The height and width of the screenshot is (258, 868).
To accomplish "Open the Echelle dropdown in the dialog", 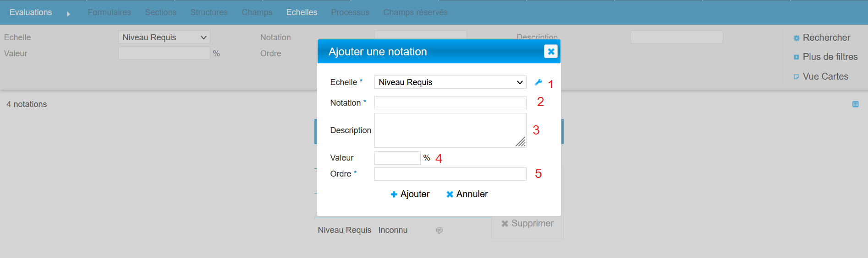I will 450,82.
